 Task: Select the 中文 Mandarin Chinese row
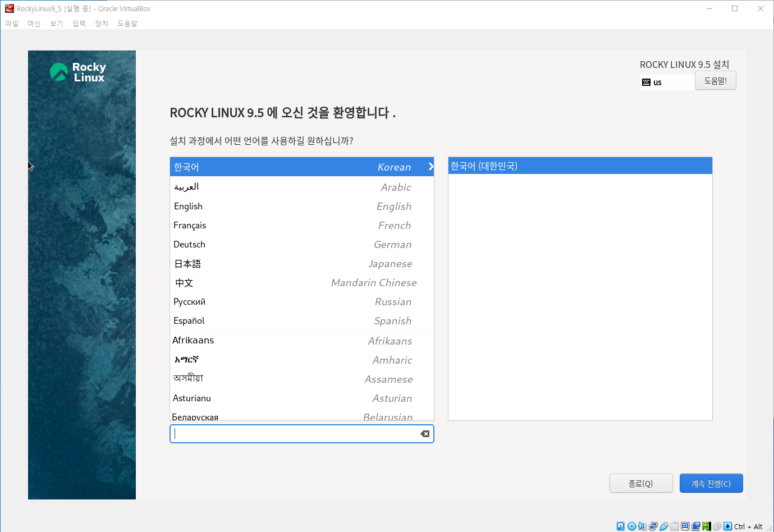[x=302, y=282]
